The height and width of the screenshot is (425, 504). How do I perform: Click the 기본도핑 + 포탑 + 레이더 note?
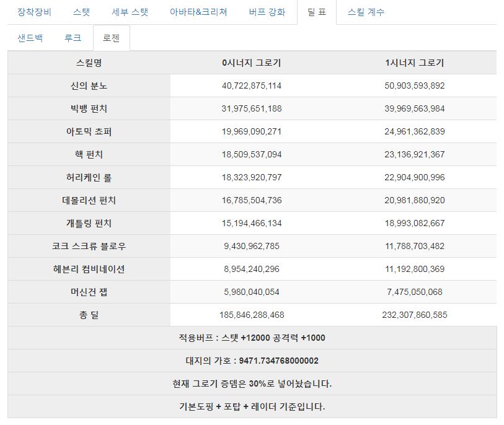(x=252, y=406)
